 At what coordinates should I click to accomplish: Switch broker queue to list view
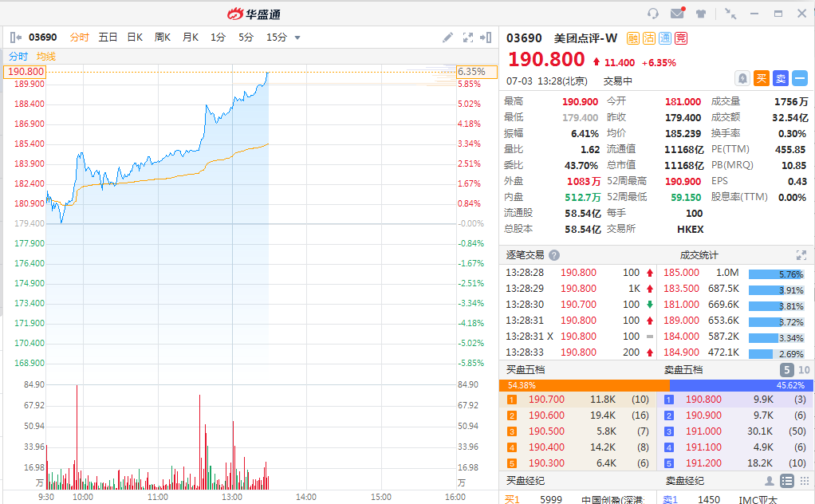pyautogui.click(x=787, y=481)
